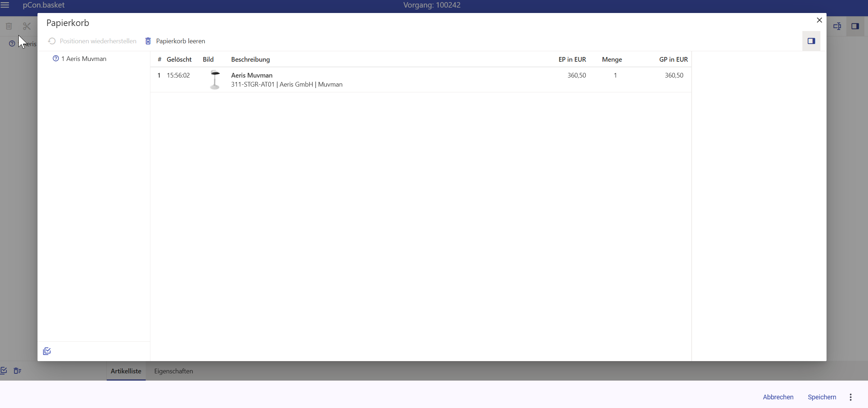This screenshot has height=408, width=868.
Task: Click the empty-trash bin icon
Action: [148, 41]
